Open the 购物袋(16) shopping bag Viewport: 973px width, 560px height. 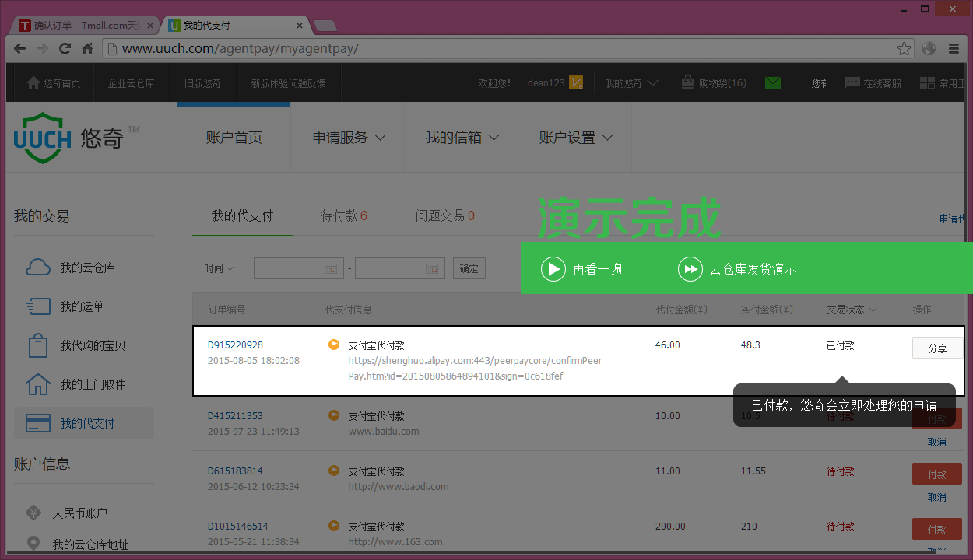pos(713,83)
